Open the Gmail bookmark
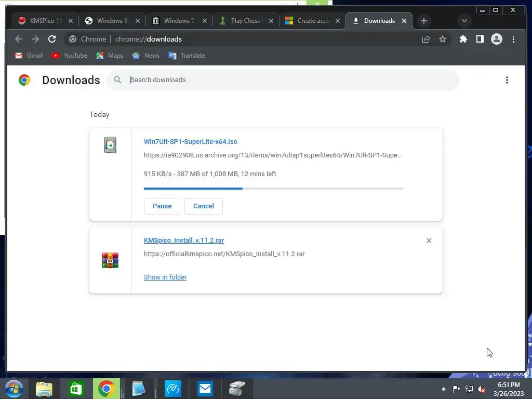Screen dimensions: 532x399 coord(29,55)
